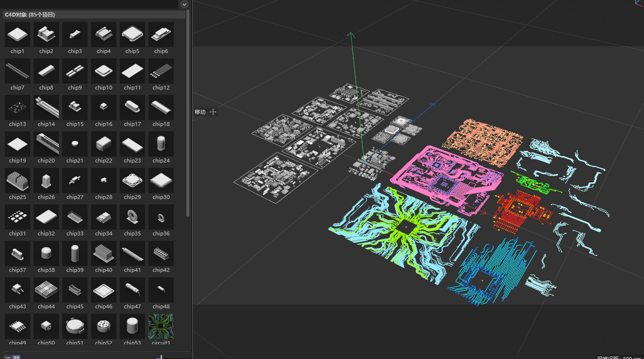Viewport: 644px width, 359px height.
Task: Select the chip17 crystal oscillator thumbnail
Action: click(x=132, y=108)
